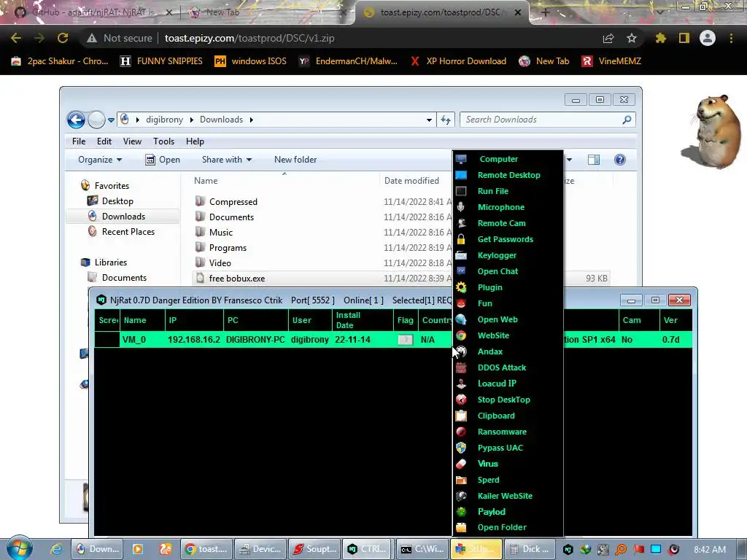The height and width of the screenshot is (560, 747).
Task: Click the Plugin gear icon
Action: coord(461,287)
